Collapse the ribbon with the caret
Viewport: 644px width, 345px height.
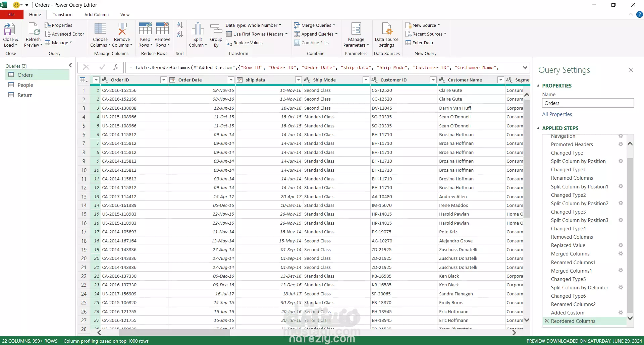pos(631,14)
